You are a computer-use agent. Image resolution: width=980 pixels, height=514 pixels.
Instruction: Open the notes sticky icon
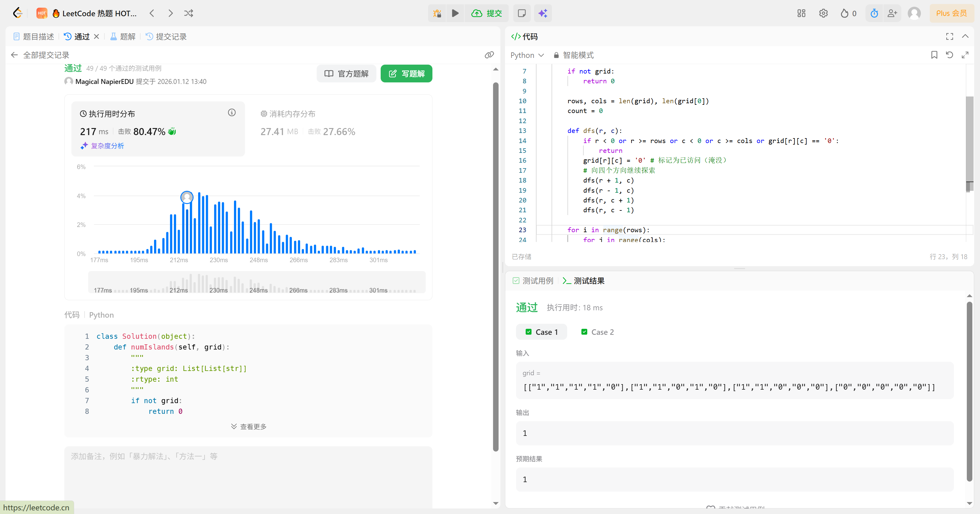click(x=522, y=13)
